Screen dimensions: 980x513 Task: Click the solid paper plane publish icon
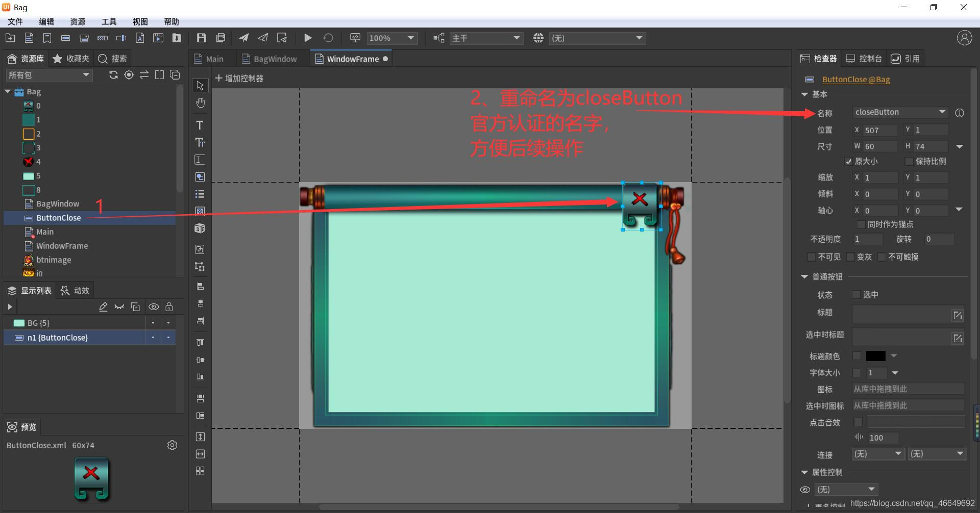[244, 38]
